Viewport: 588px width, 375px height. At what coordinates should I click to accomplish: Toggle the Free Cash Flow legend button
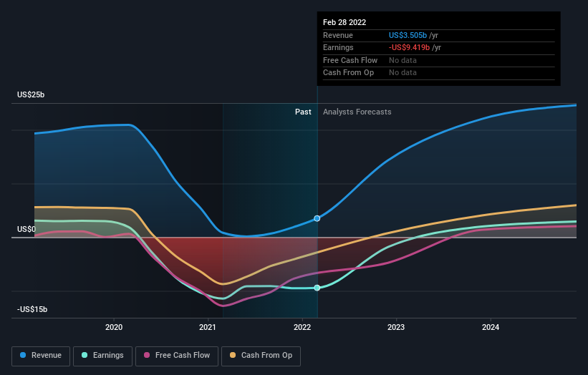[x=177, y=356]
